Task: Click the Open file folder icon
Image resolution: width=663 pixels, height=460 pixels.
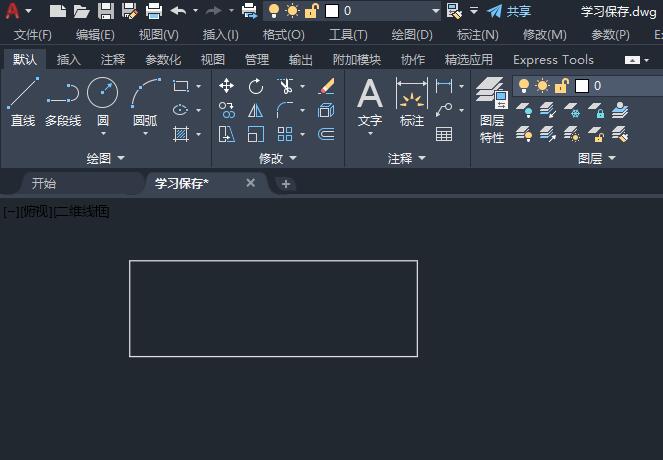Action: click(82, 11)
